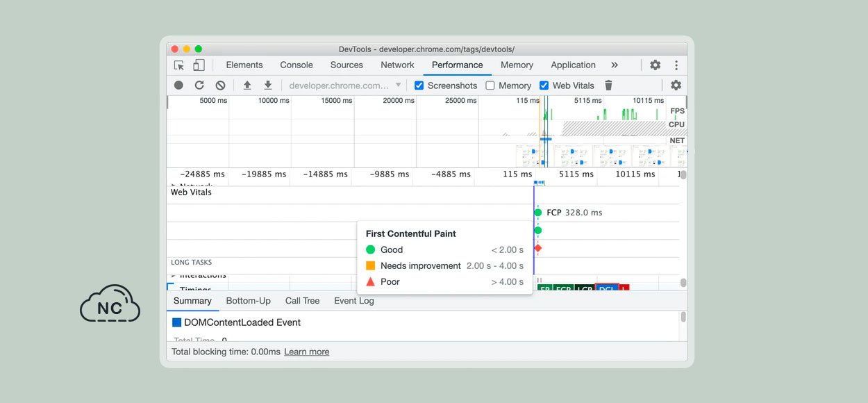868x403 pixels.
Task: Show more tabs with the double chevron
Action: [615, 65]
